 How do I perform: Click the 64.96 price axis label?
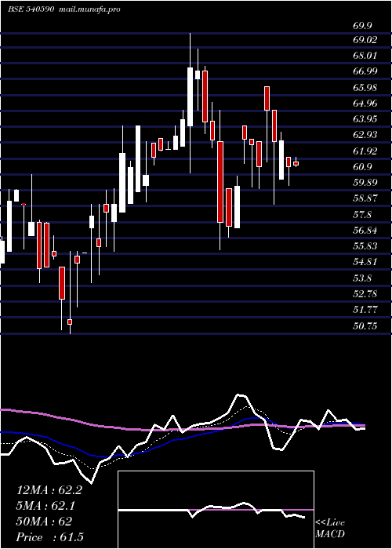click(x=365, y=104)
